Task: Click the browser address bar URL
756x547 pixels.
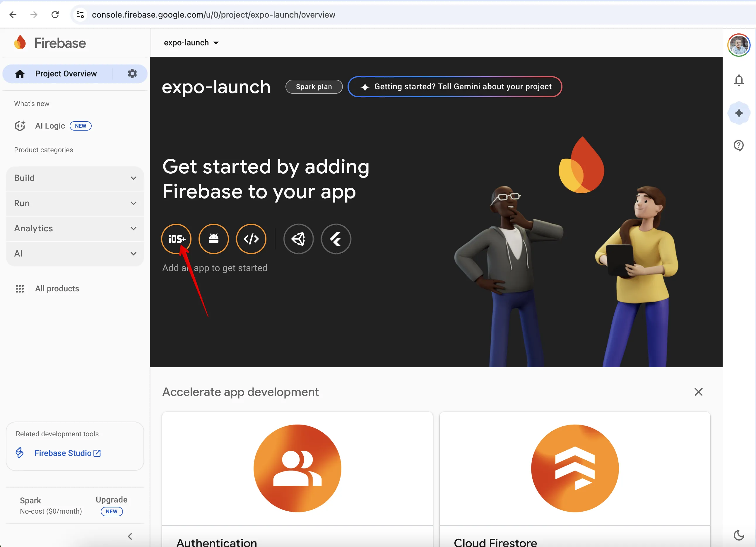Action: coord(214,15)
